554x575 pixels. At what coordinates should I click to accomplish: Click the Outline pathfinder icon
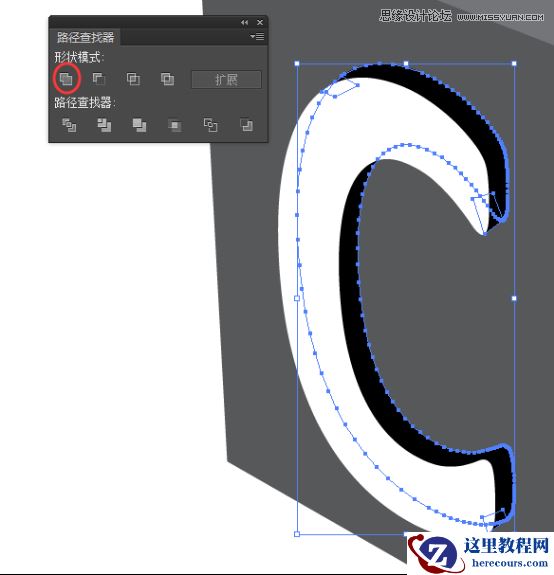click(210, 125)
